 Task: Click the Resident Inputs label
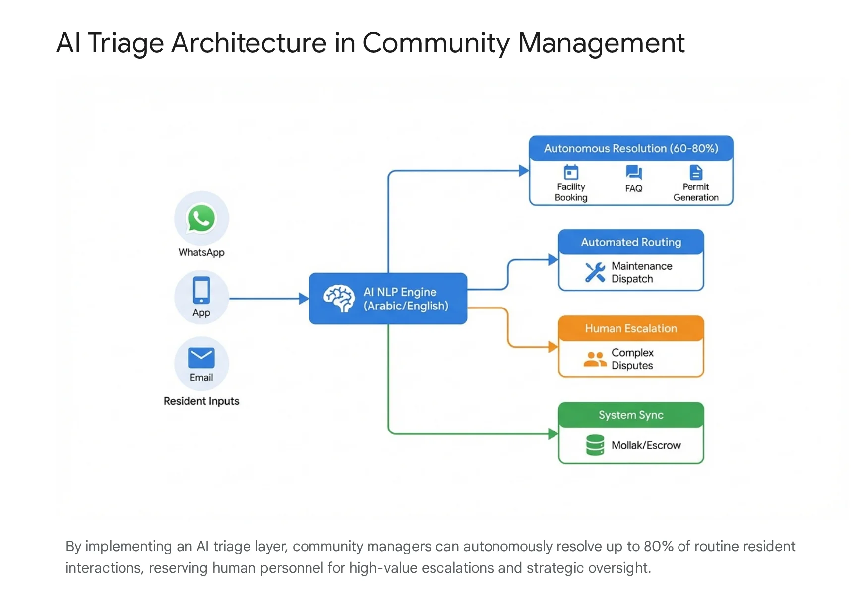pyautogui.click(x=201, y=401)
